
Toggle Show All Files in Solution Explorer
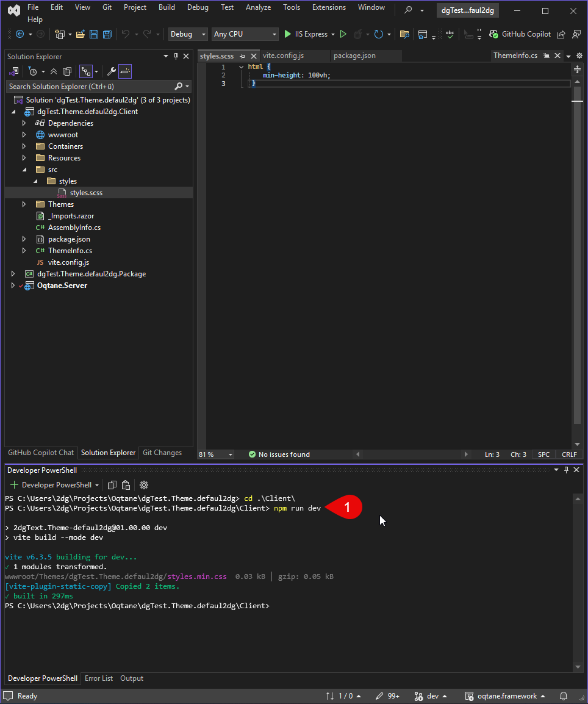67,71
